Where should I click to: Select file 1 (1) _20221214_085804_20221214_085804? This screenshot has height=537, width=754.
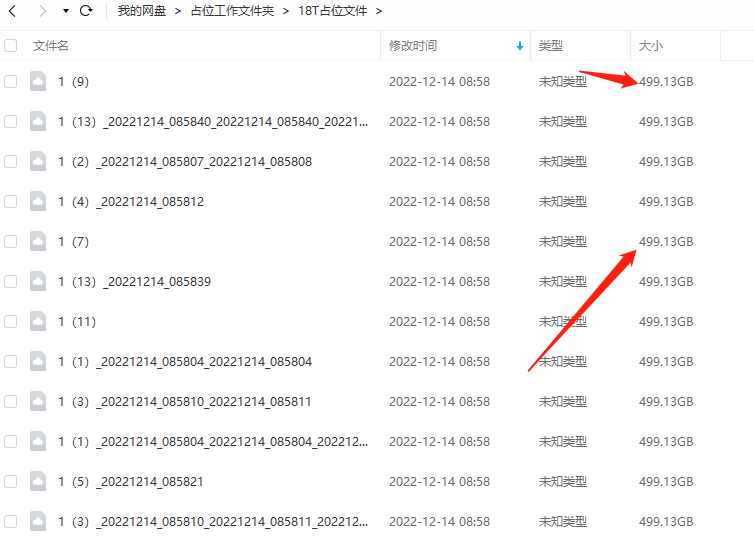point(185,361)
